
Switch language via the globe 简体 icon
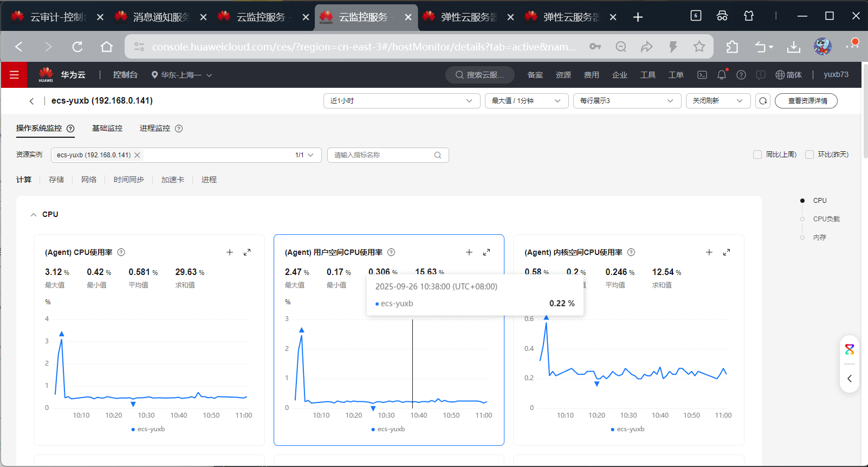[788, 75]
